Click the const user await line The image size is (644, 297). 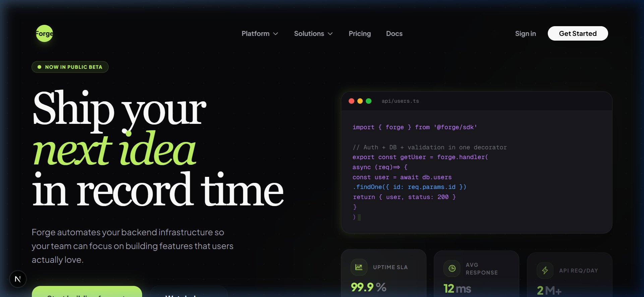click(402, 177)
